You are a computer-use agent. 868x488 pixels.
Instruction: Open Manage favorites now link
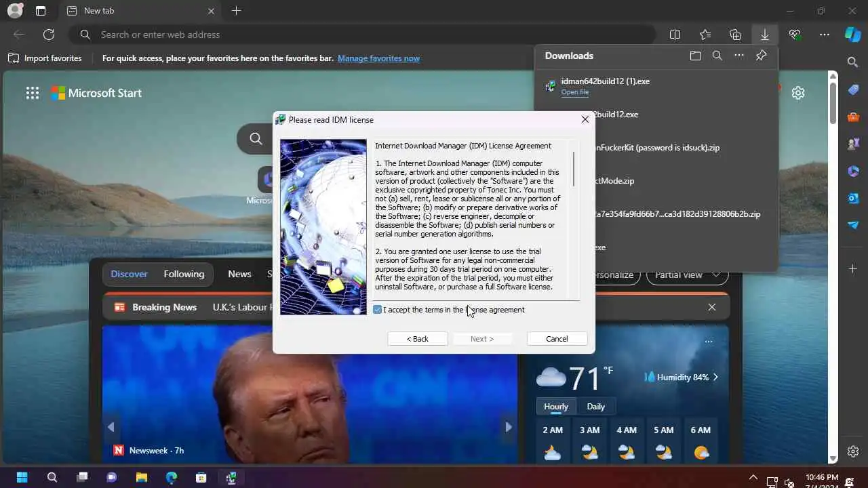tap(378, 58)
